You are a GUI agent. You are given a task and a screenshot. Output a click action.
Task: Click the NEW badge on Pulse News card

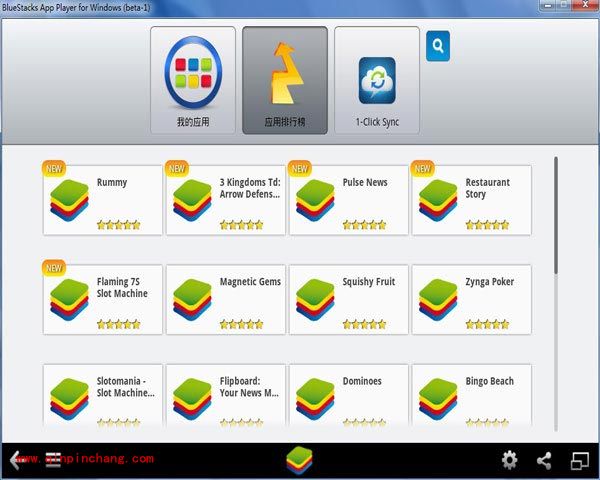coord(300,169)
